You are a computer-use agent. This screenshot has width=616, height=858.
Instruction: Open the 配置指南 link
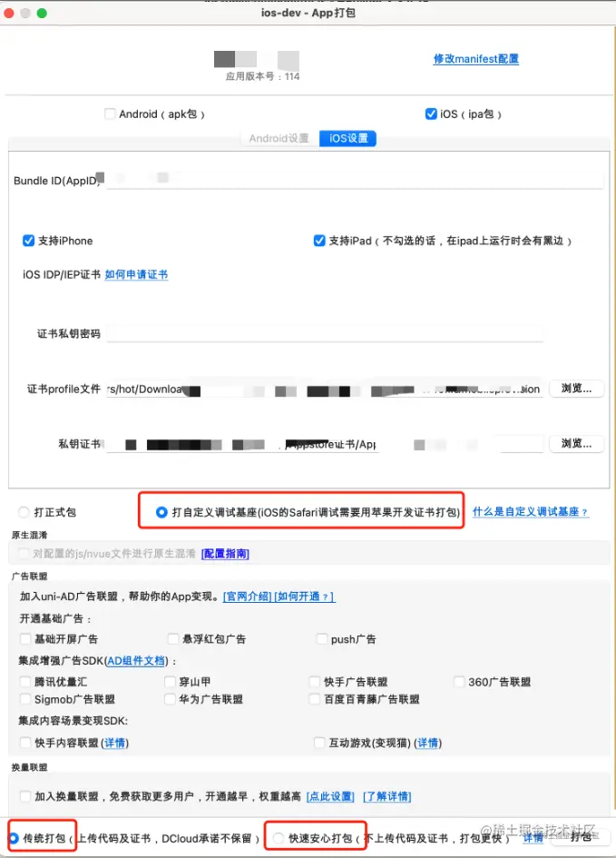225,554
